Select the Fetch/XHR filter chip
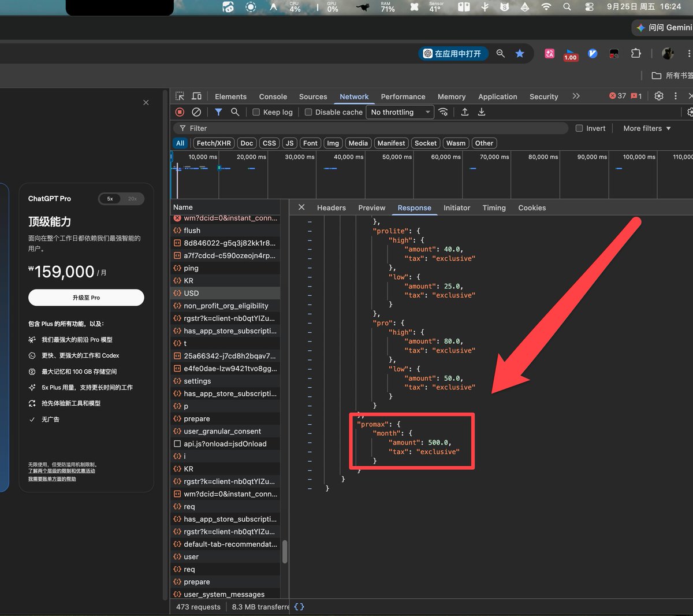 (x=214, y=143)
